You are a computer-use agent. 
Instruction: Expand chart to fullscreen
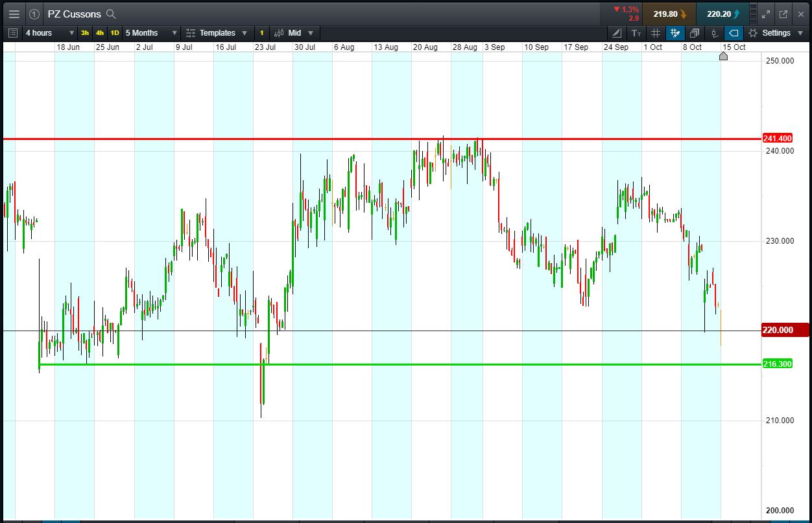coord(765,14)
